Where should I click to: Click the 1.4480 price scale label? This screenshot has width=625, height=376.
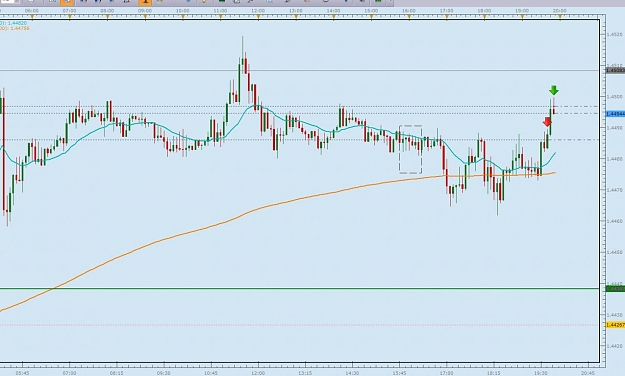(615, 159)
